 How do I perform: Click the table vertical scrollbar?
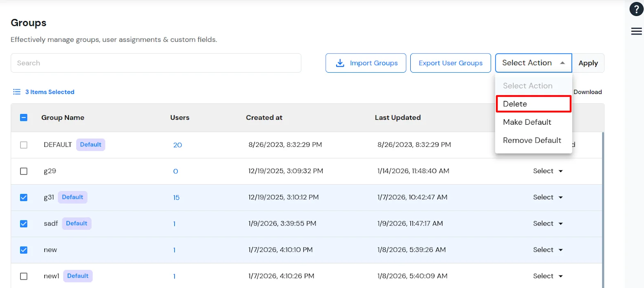coord(603,209)
